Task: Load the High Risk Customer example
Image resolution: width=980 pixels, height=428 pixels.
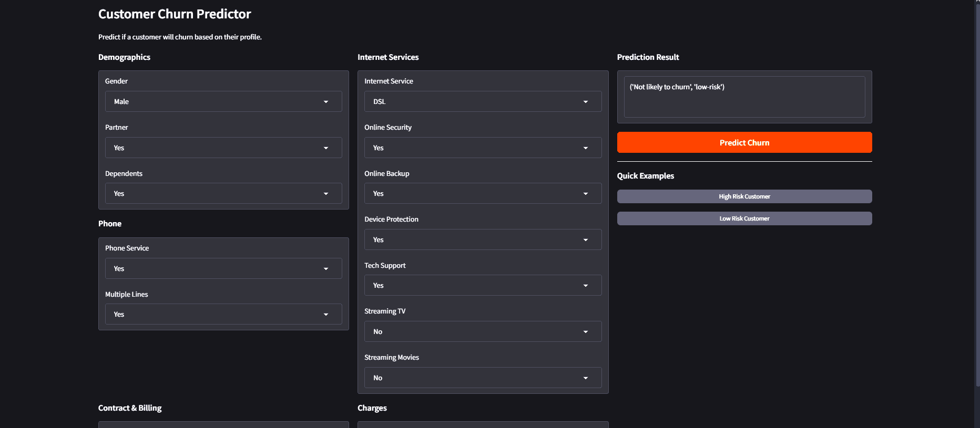Action: [x=744, y=196]
